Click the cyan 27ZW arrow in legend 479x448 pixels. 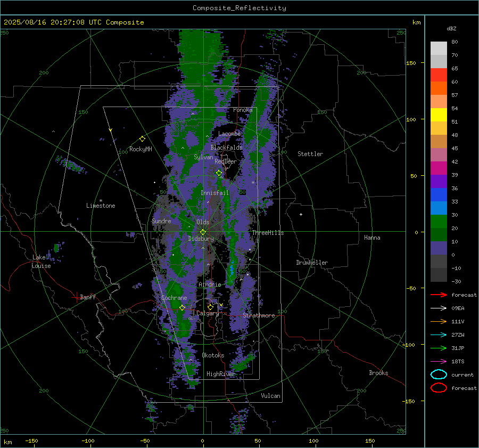point(439,335)
